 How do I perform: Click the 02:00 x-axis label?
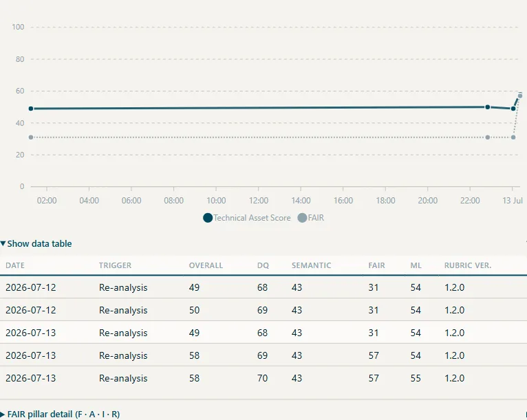click(x=47, y=201)
